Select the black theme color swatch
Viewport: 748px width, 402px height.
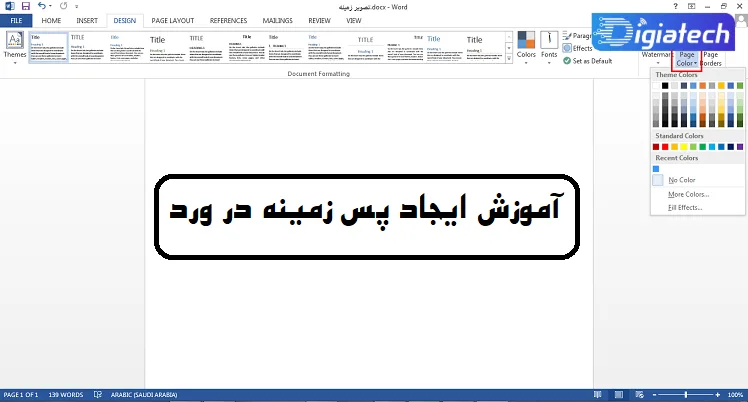665,86
